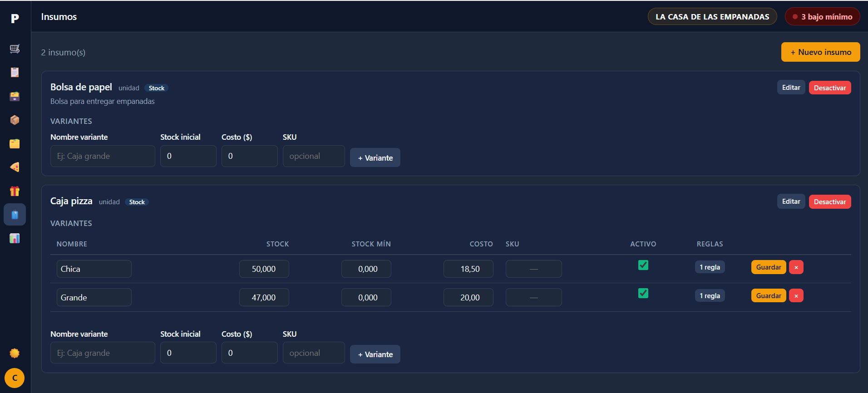
Task: Click the package box sidebar icon
Action: click(15, 120)
